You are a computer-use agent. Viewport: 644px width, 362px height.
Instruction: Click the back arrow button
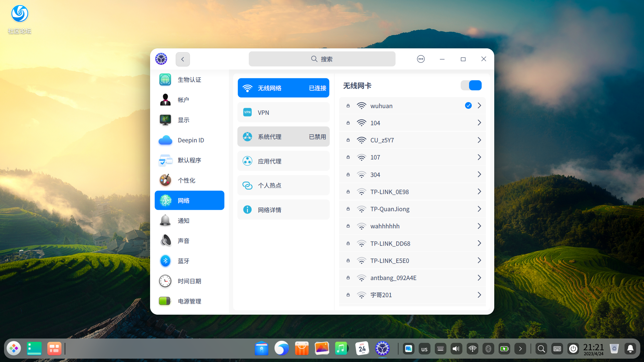click(x=182, y=59)
